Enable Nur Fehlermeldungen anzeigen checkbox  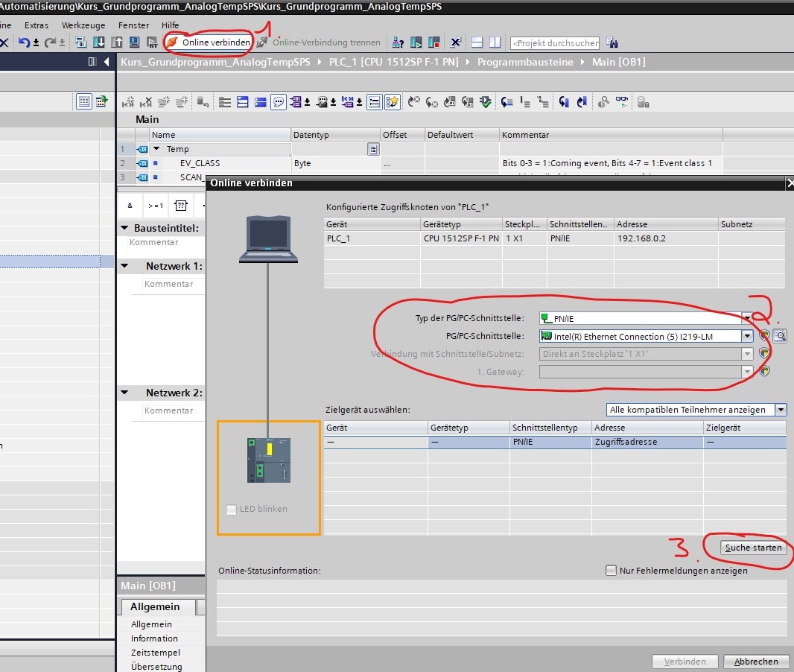(612, 571)
